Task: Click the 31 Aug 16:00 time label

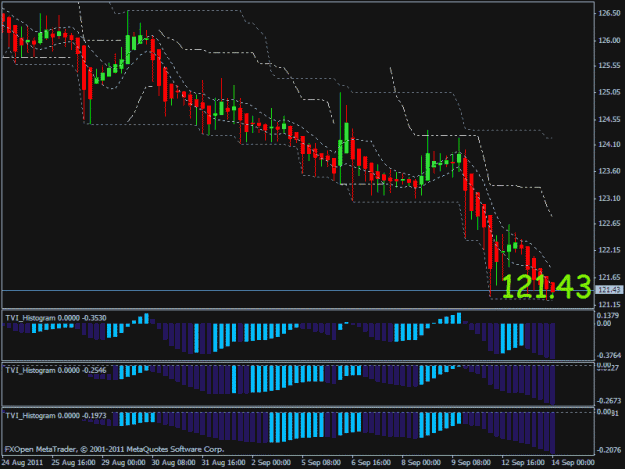Action: pos(223,462)
